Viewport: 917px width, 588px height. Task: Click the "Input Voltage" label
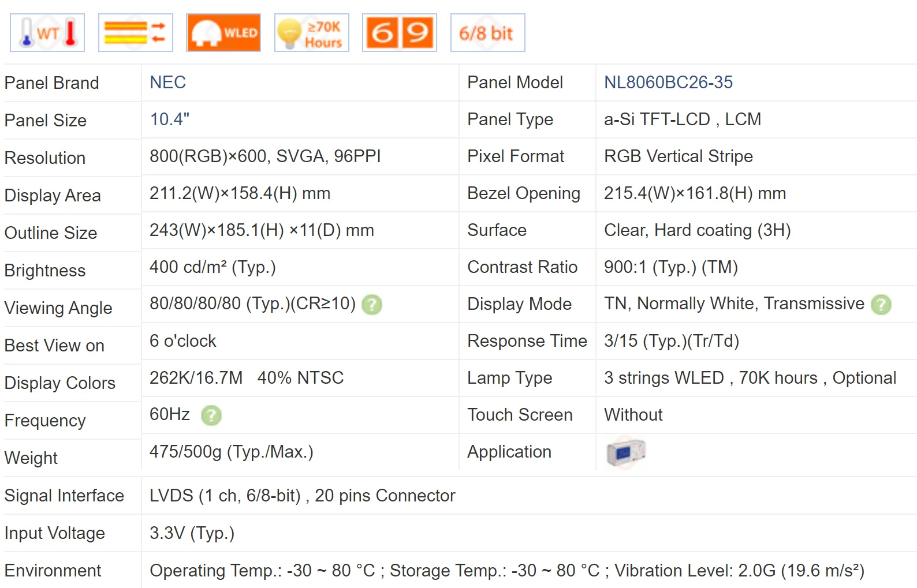pyautogui.click(x=54, y=533)
